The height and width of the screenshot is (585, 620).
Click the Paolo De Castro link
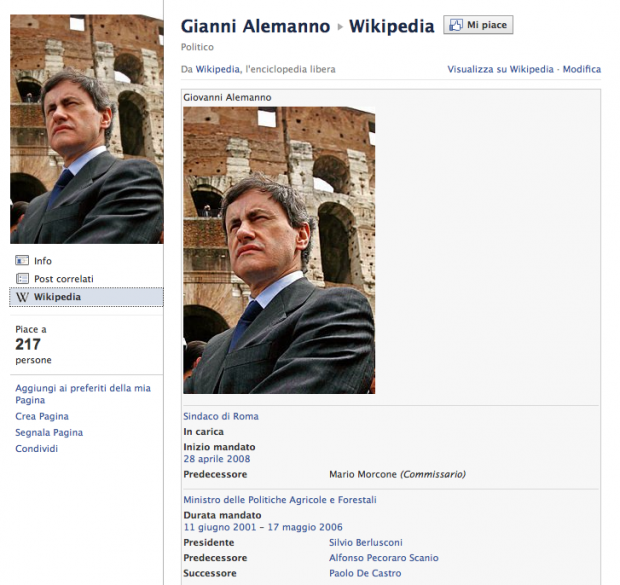point(365,573)
